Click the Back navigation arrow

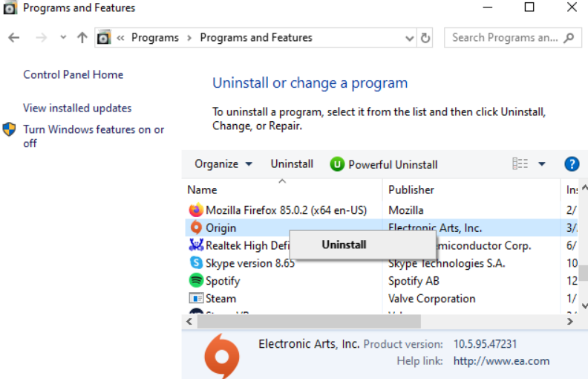(x=14, y=37)
